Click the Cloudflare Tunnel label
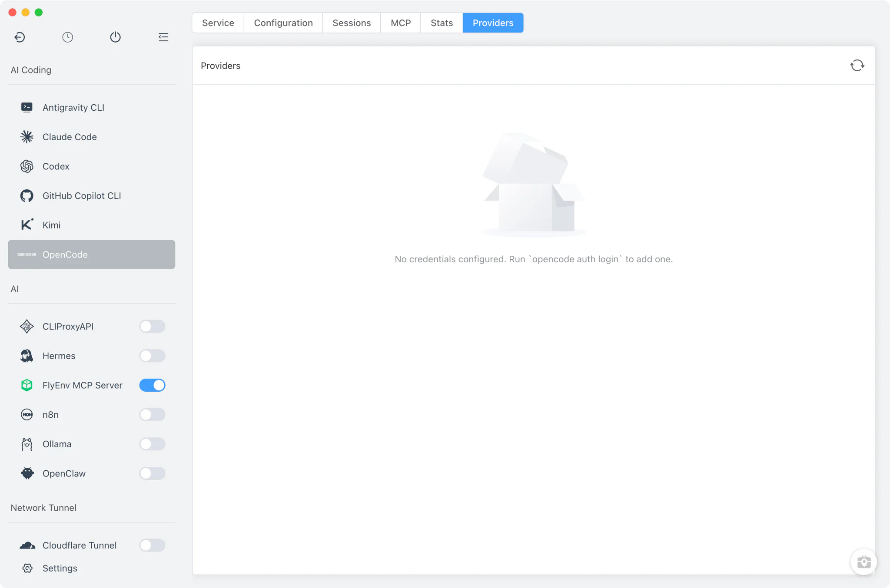890x588 pixels. pyautogui.click(x=80, y=545)
